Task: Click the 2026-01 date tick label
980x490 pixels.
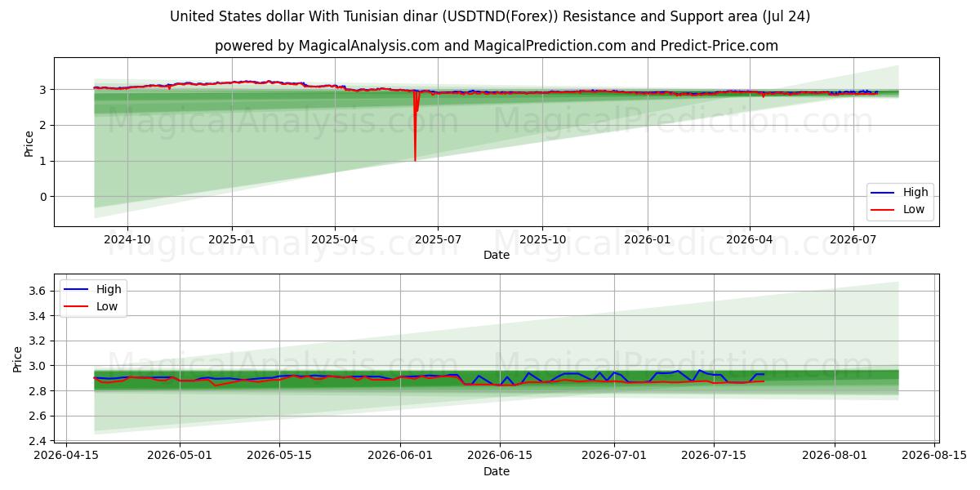Action: point(647,239)
